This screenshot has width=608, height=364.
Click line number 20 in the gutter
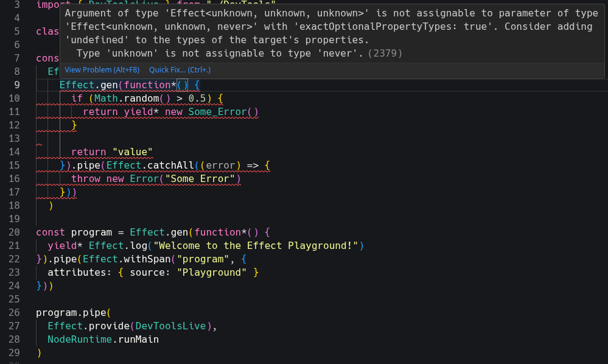click(15, 232)
